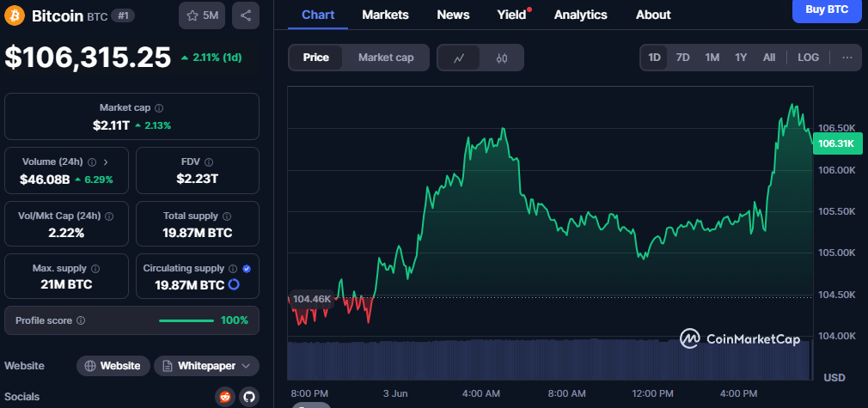Screen dimensions: 868x408
Task: Open the Website link button
Action: (x=113, y=366)
